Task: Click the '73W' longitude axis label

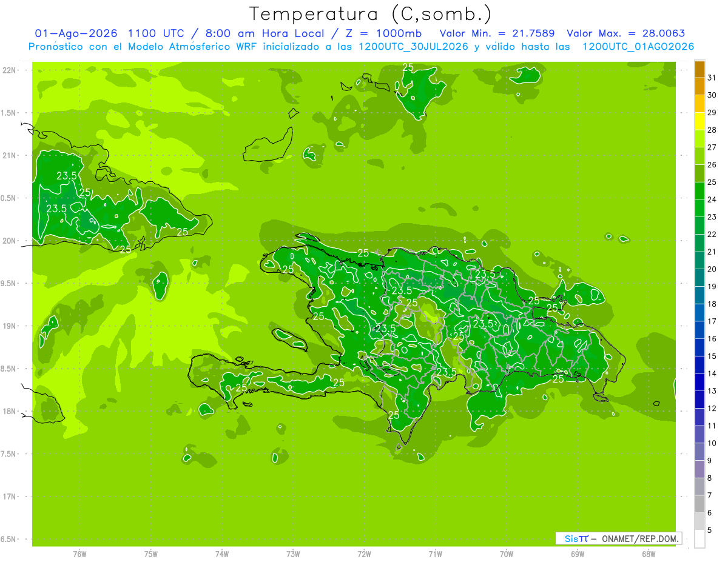Action: (293, 554)
